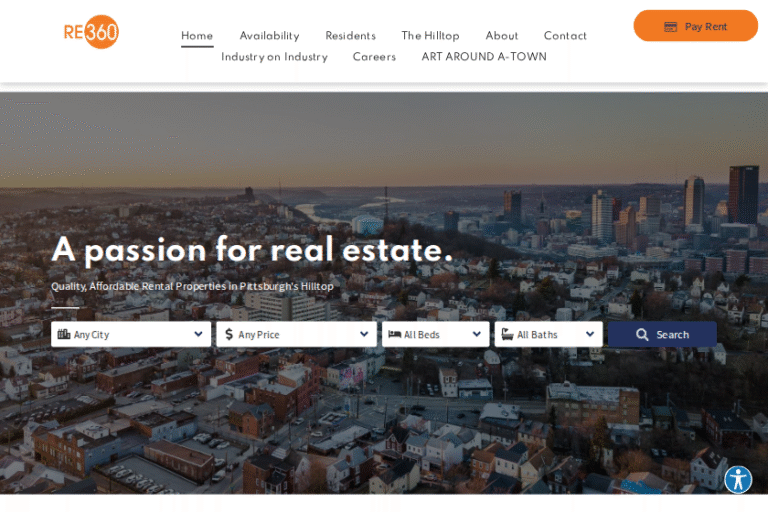This screenshot has width=768, height=512.
Task: Expand the Any City dropdown arrow
Action: [x=198, y=334]
